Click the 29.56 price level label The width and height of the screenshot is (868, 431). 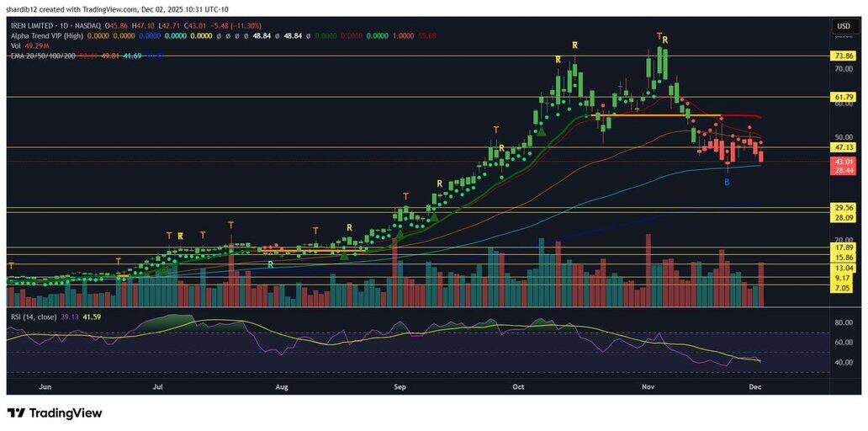pos(843,207)
